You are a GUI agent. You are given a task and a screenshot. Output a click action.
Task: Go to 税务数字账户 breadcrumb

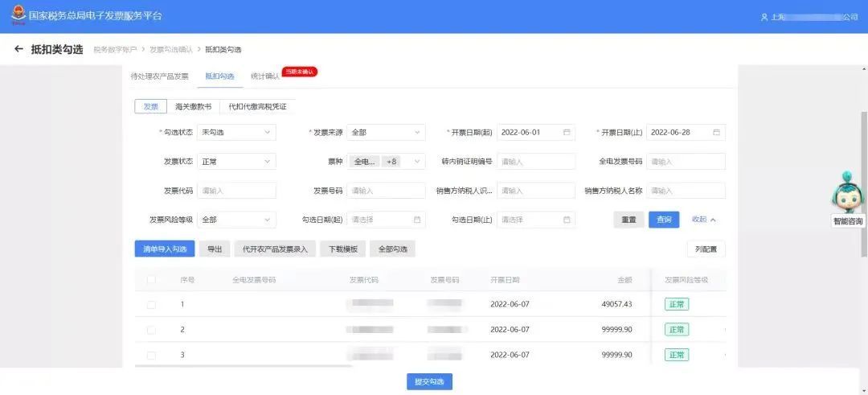pyautogui.click(x=115, y=49)
